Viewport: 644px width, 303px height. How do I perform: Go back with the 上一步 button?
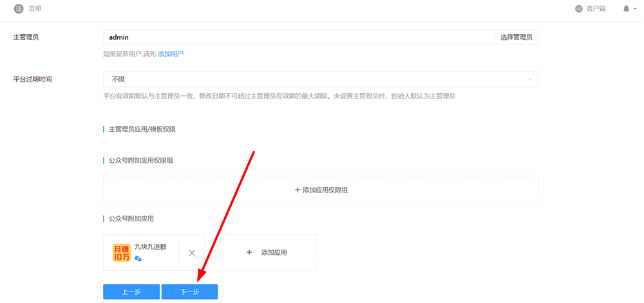(x=131, y=292)
